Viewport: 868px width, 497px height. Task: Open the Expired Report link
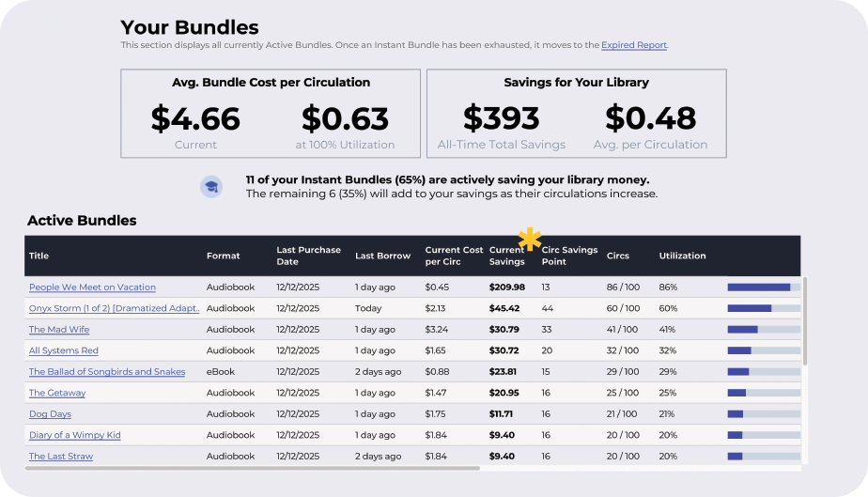(x=634, y=45)
